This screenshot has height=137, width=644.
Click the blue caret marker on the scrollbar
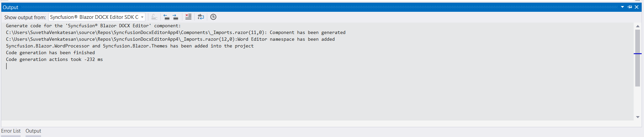pos(638,54)
